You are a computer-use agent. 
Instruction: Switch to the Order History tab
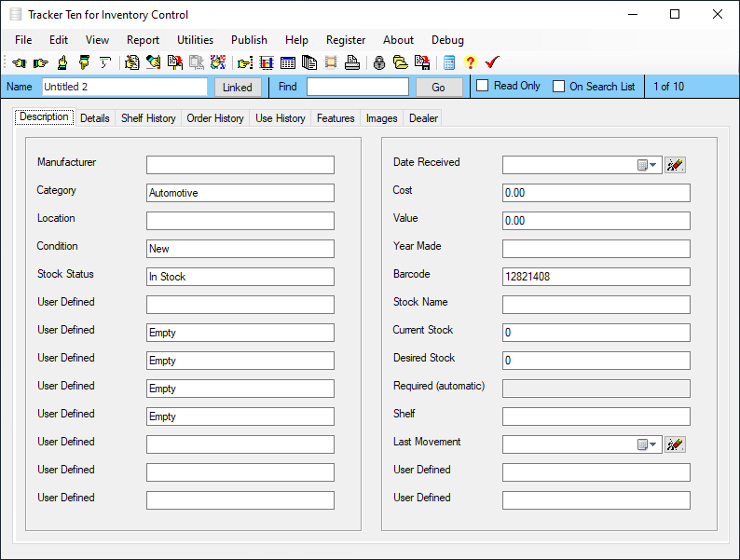pos(215,118)
